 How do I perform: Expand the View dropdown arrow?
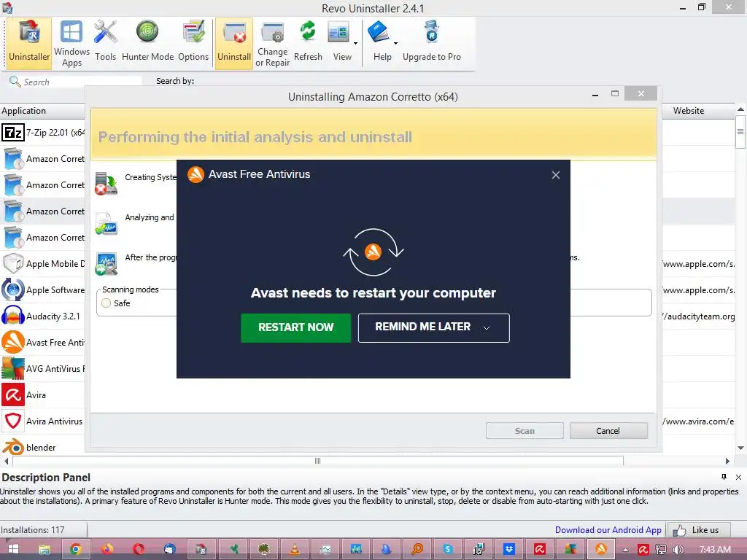point(355,43)
